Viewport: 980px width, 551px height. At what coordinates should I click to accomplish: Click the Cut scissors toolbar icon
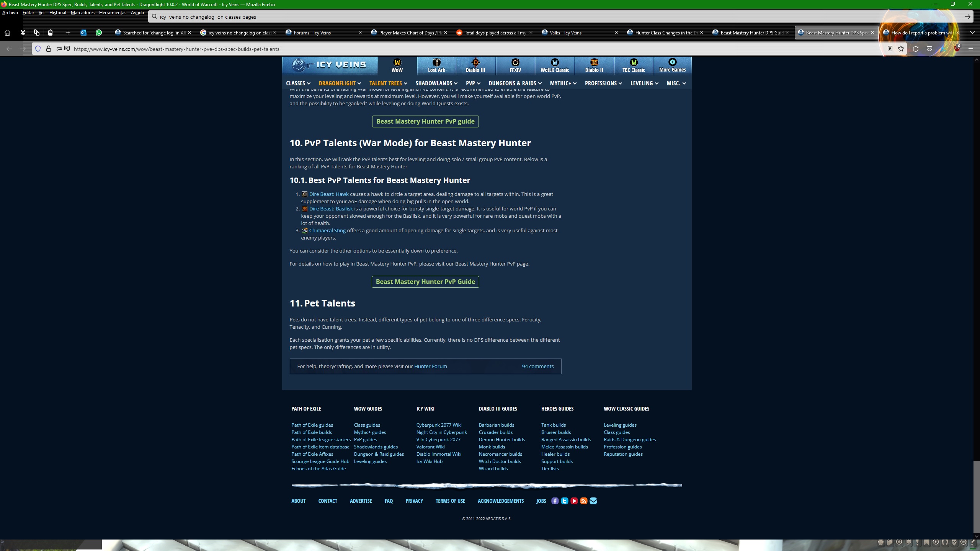coord(23,33)
